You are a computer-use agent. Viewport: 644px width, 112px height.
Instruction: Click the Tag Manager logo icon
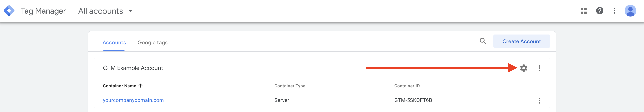click(9, 11)
